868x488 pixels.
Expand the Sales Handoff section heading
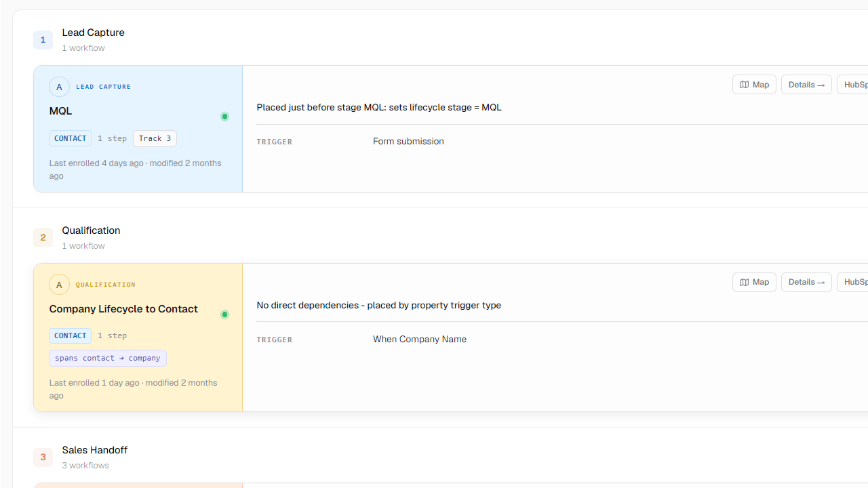click(x=95, y=450)
